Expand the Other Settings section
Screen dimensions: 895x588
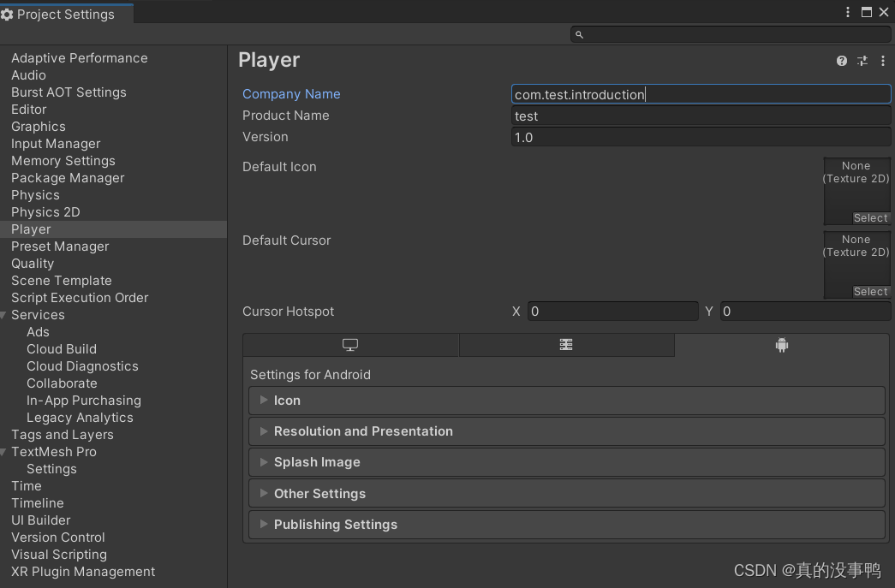567,493
